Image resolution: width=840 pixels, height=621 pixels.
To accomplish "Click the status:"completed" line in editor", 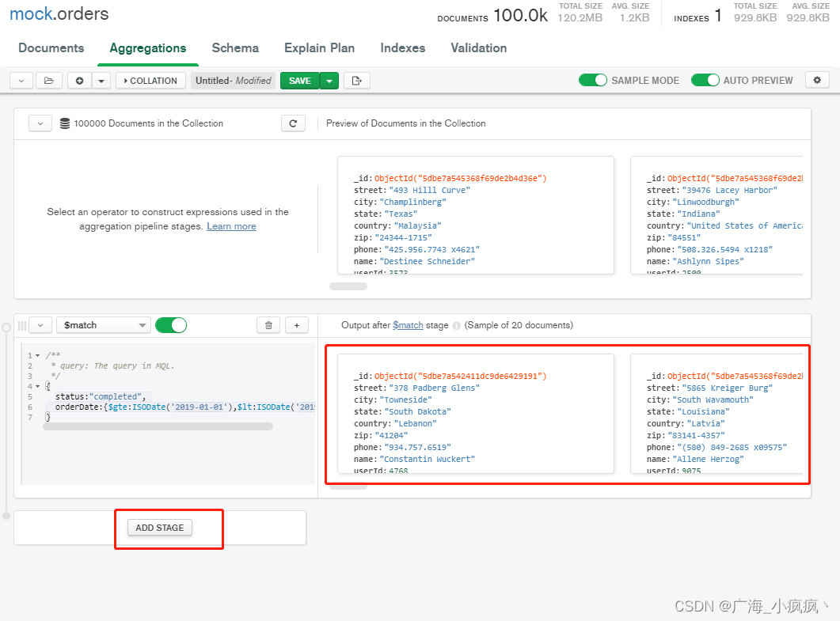I will (x=101, y=396).
